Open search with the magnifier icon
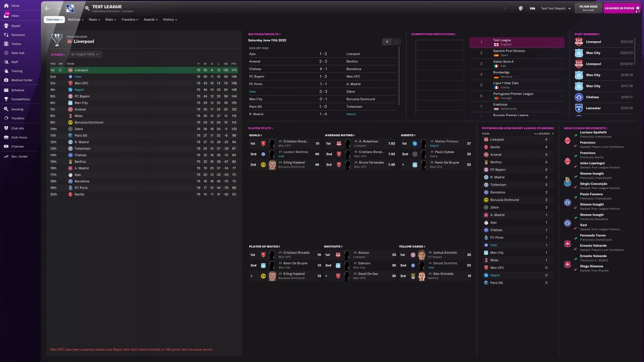 pyautogui.click(x=87, y=9)
